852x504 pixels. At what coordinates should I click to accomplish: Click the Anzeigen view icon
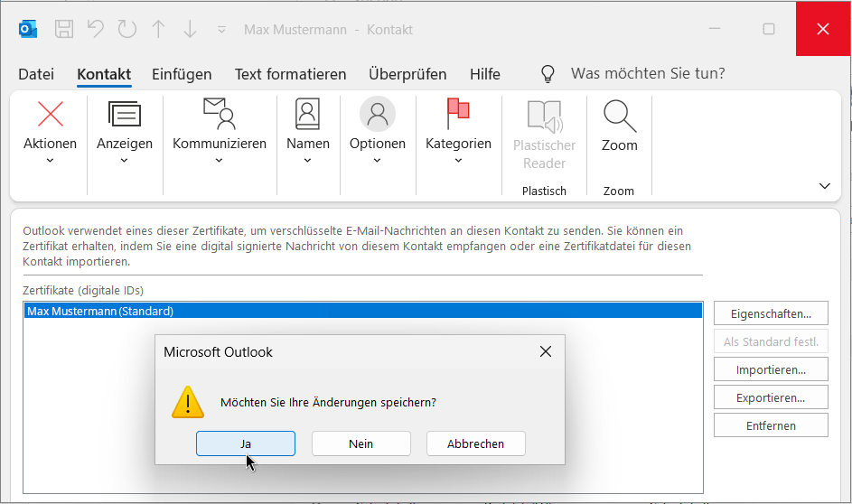pyautogui.click(x=125, y=114)
